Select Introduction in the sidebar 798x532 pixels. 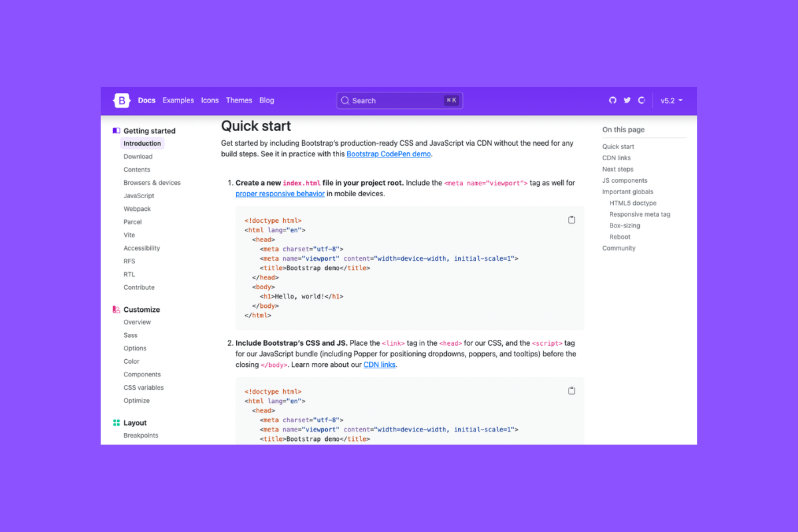coord(142,143)
